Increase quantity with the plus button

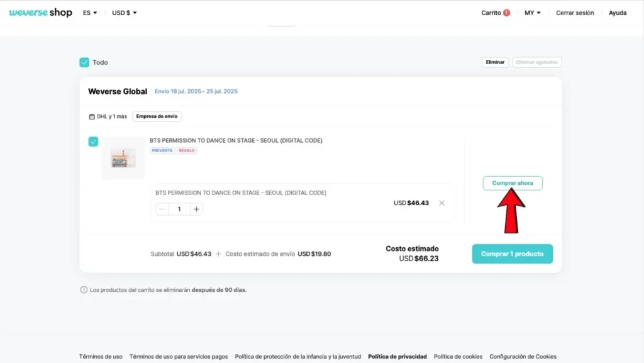(x=196, y=209)
